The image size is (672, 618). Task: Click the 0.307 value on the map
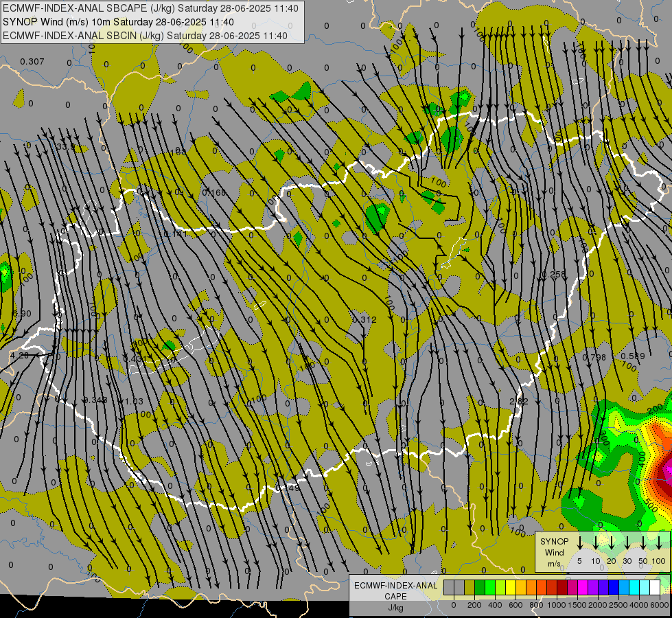pyautogui.click(x=32, y=62)
